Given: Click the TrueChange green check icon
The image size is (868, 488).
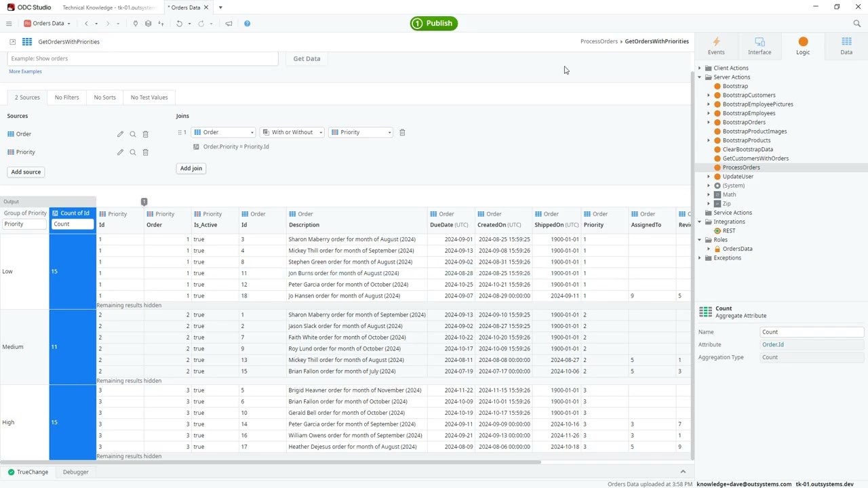Looking at the screenshot, I should tap(11, 472).
